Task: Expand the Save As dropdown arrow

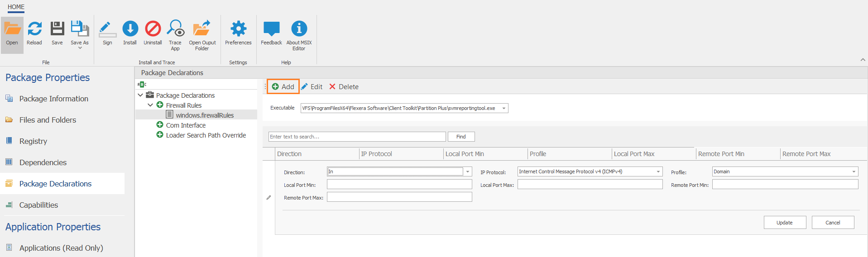Action: pyautogui.click(x=80, y=48)
